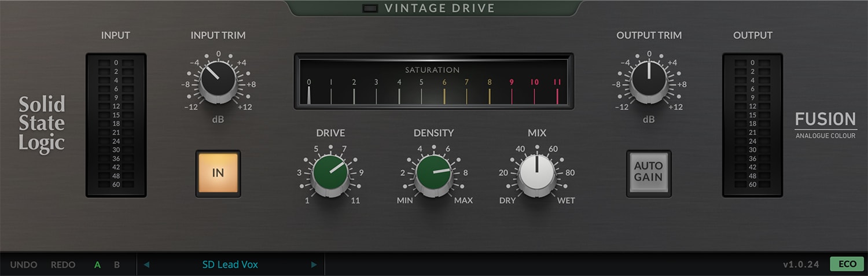The image size is (868, 276).
Task: Click the Output level meter
Action: click(x=752, y=124)
